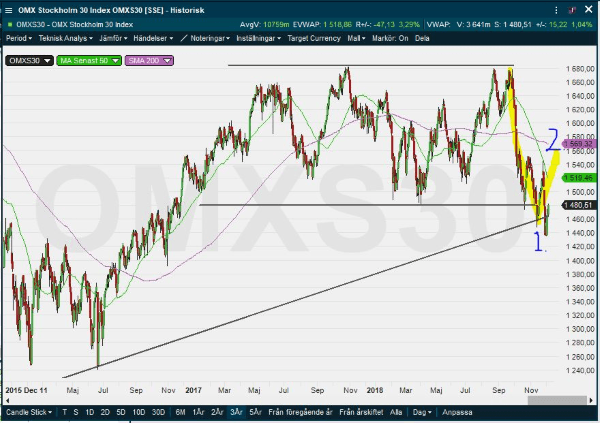
Task: Set the chart range to 2D
Action: click(x=105, y=412)
